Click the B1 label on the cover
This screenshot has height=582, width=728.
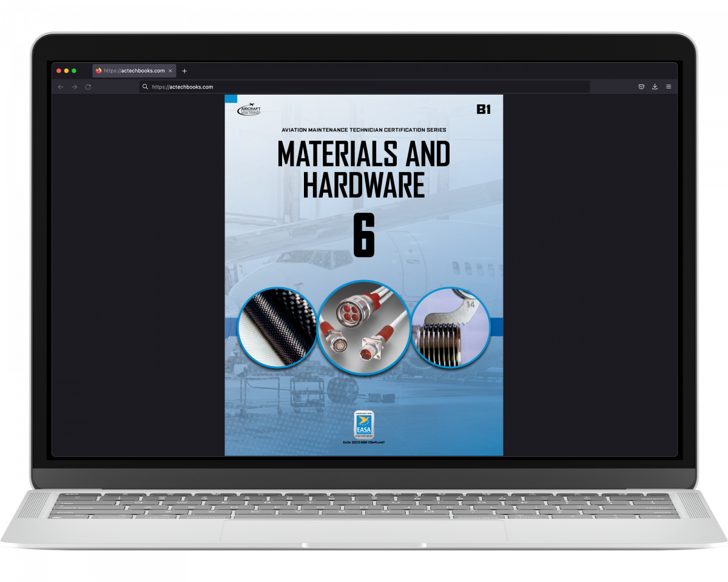pos(483,110)
